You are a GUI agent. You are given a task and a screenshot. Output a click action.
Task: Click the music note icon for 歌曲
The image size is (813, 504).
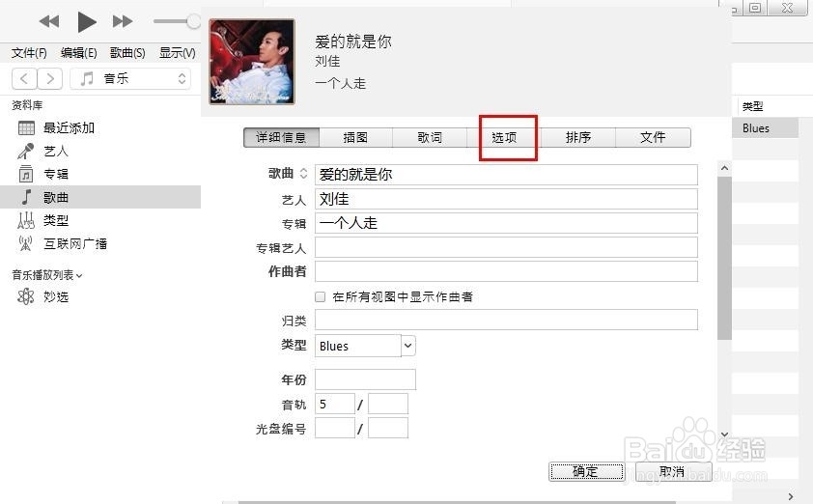pos(26,197)
